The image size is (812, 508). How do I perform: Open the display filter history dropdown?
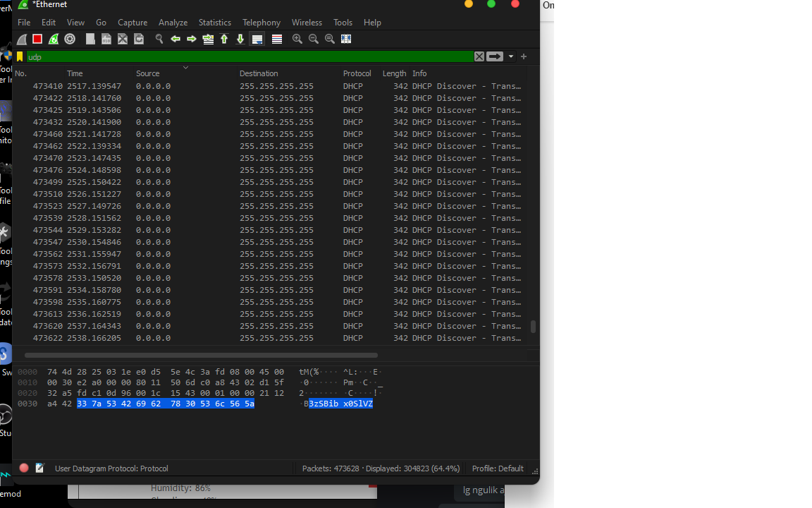click(511, 56)
